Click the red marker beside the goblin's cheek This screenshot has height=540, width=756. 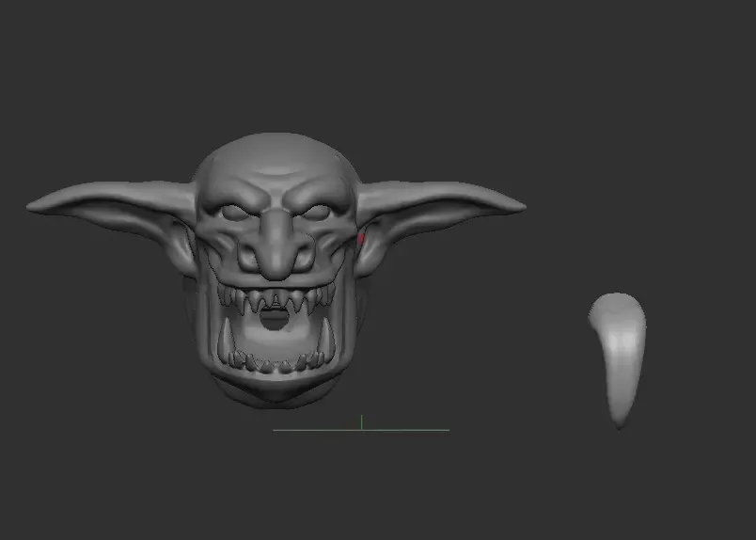[362, 238]
